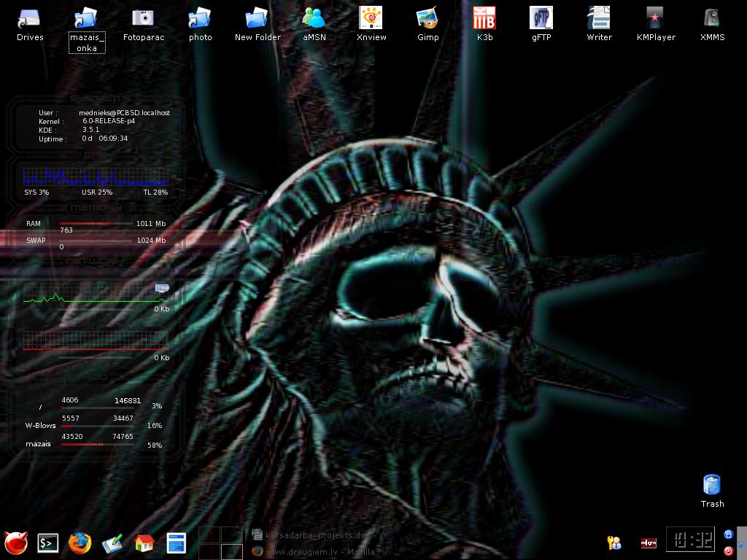The width and height of the screenshot is (747, 560).
Task: Launch KMPlayer from the desktop
Action: pos(656,25)
